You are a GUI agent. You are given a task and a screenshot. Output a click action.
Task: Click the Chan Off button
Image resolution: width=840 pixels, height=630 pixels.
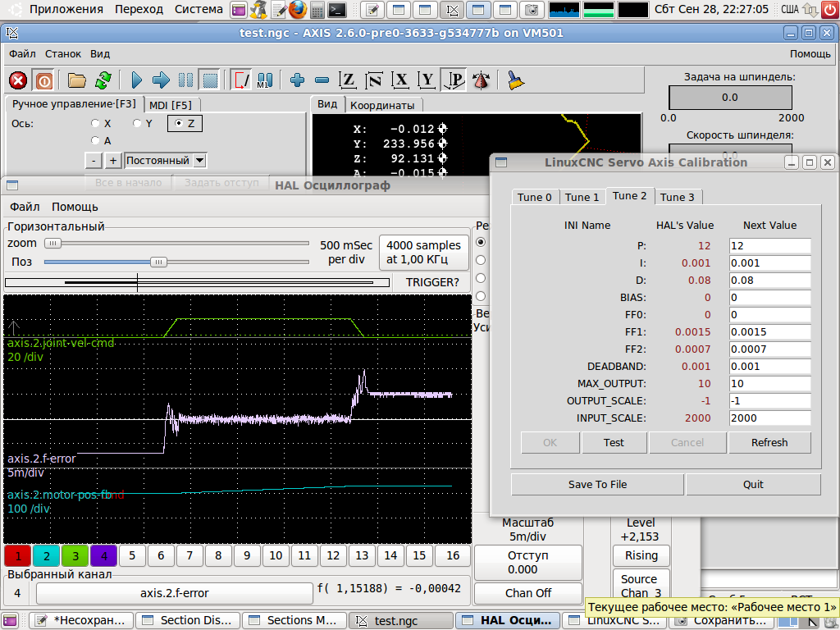[528, 593]
